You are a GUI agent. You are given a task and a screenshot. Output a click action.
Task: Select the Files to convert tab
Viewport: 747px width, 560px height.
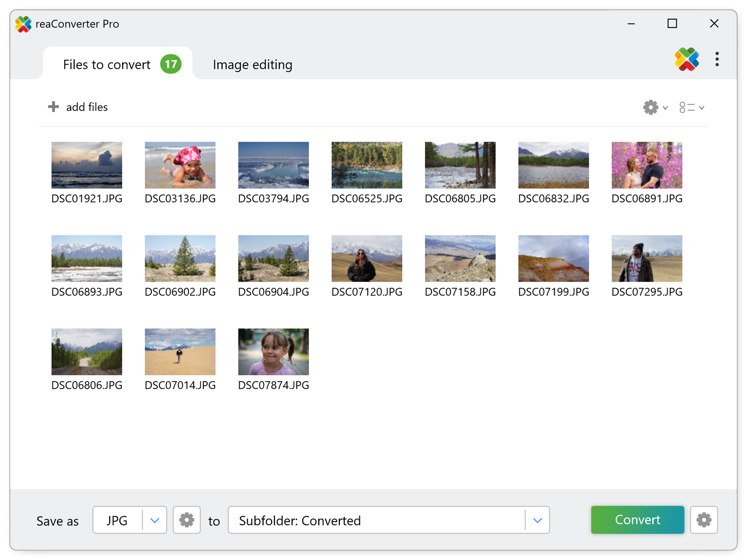pyautogui.click(x=107, y=65)
